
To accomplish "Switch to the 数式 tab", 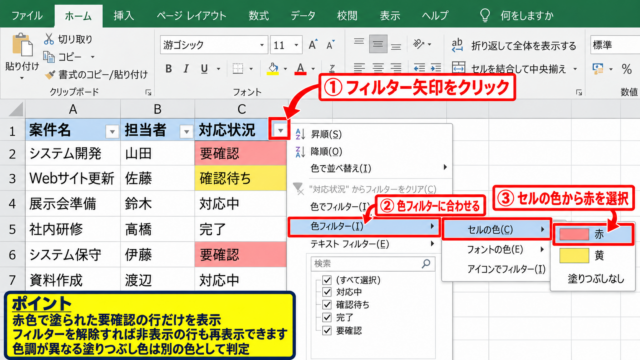I will (x=259, y=16).
